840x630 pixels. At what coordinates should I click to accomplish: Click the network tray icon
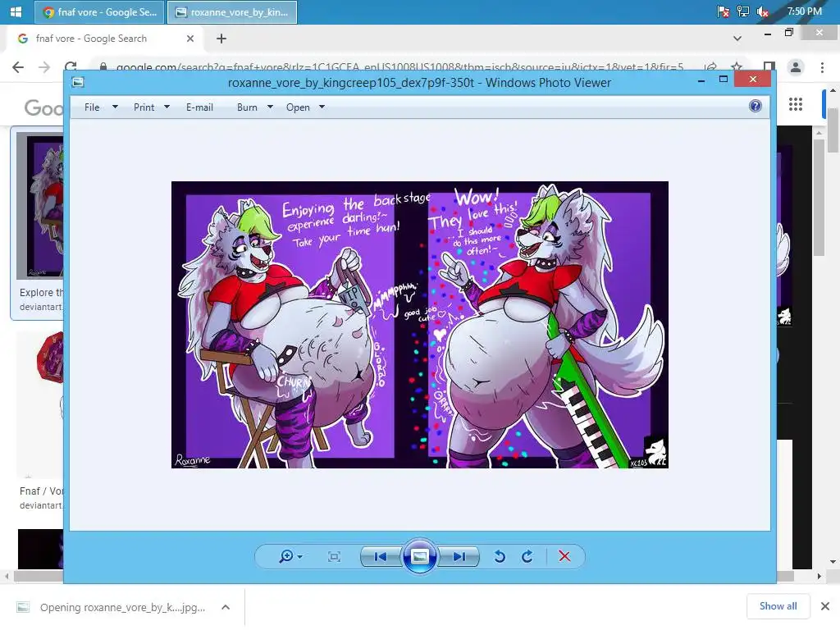(x=743, y=11)
